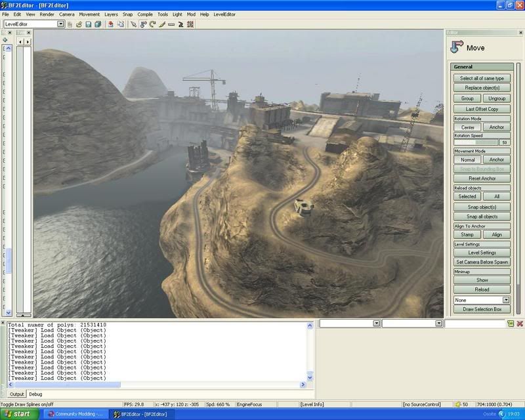The image size is (525, 420).
Task: Set Movement Mode to Normal
Action: pyautogui.click(x=467, y=159)
